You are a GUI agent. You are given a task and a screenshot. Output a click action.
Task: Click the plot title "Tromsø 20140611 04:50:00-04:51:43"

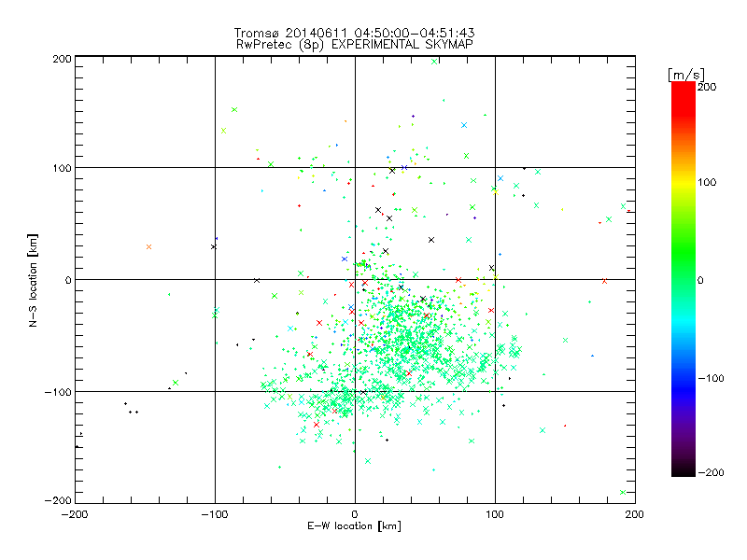point(355,33)
